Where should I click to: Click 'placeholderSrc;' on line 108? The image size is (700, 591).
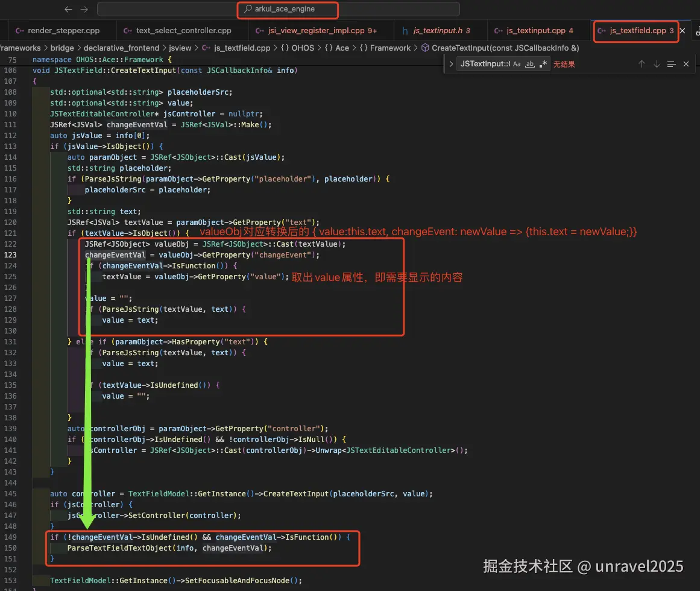point(200,92)
